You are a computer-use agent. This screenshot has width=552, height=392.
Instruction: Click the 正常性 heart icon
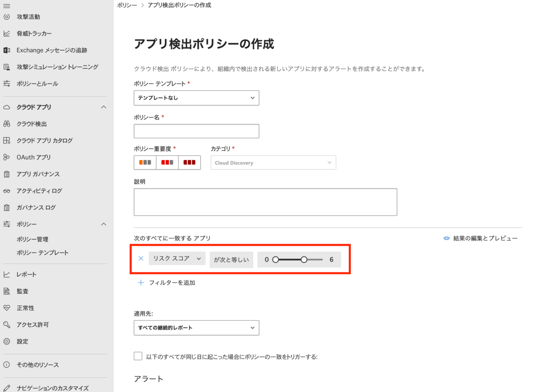[6, 308]
